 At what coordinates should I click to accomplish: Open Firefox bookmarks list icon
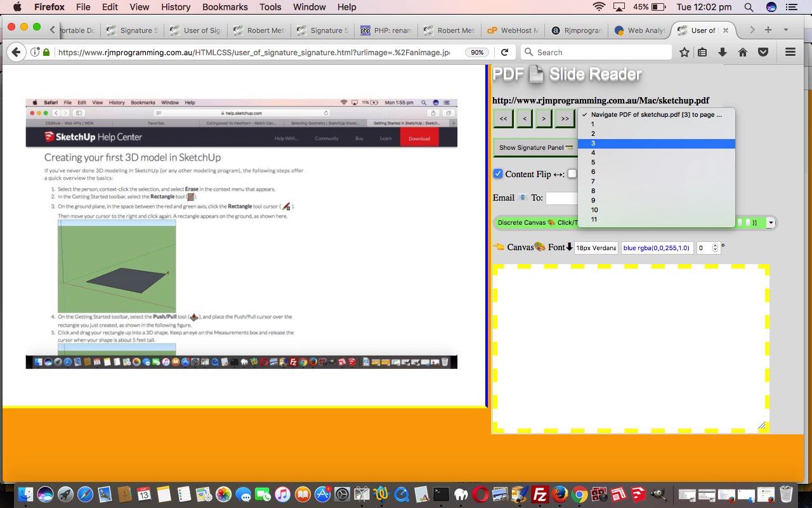tap(702, 52)
